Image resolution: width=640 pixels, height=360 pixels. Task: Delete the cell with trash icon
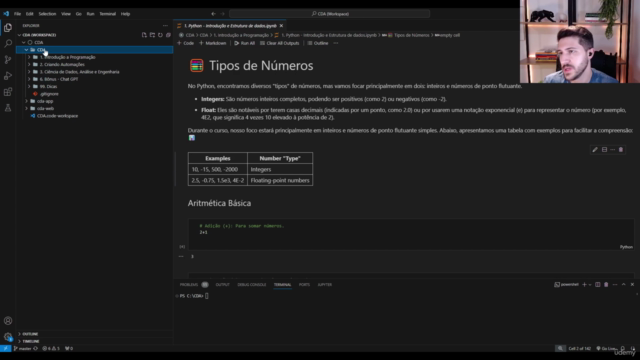click(x=621, y=150)
